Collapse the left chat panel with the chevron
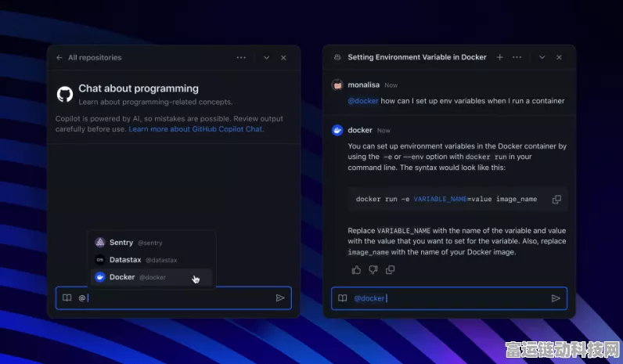Image resolution: width=623 pixels, height=364 pixels. click(x=267, y=58)
